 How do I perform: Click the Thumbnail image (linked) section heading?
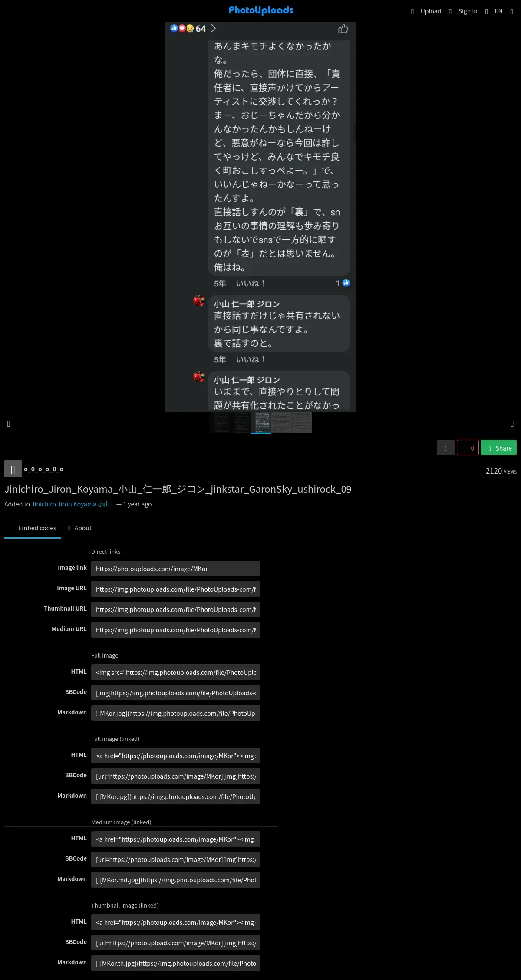pos(125,905)
